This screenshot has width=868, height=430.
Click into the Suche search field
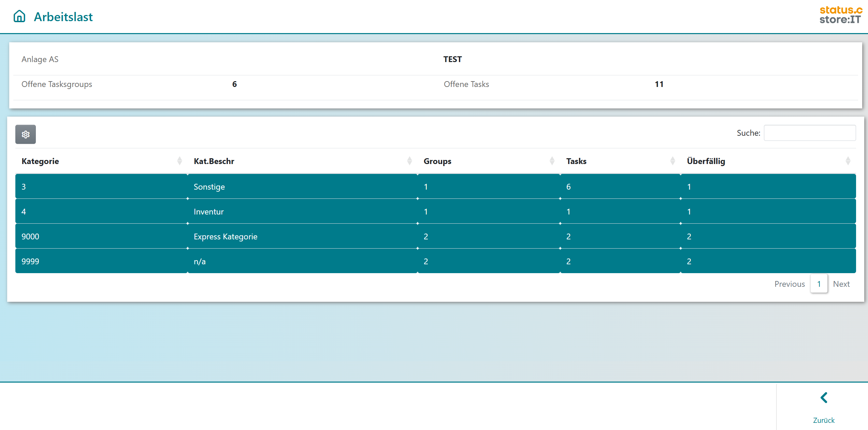coord(809,133)
